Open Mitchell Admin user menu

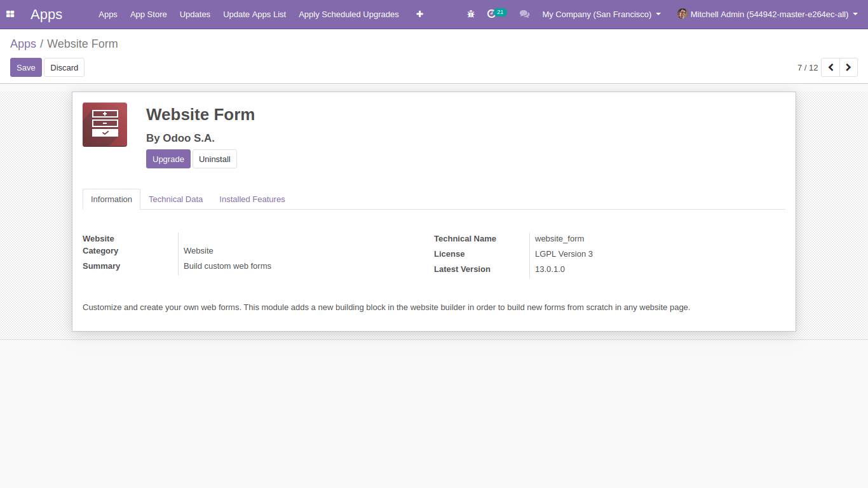767,14
